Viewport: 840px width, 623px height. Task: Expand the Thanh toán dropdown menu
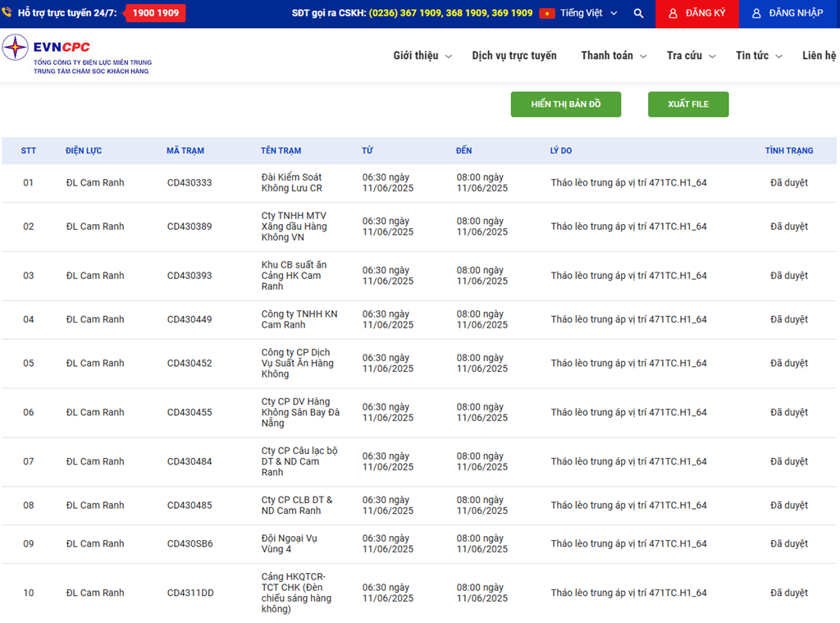point(614,56)
